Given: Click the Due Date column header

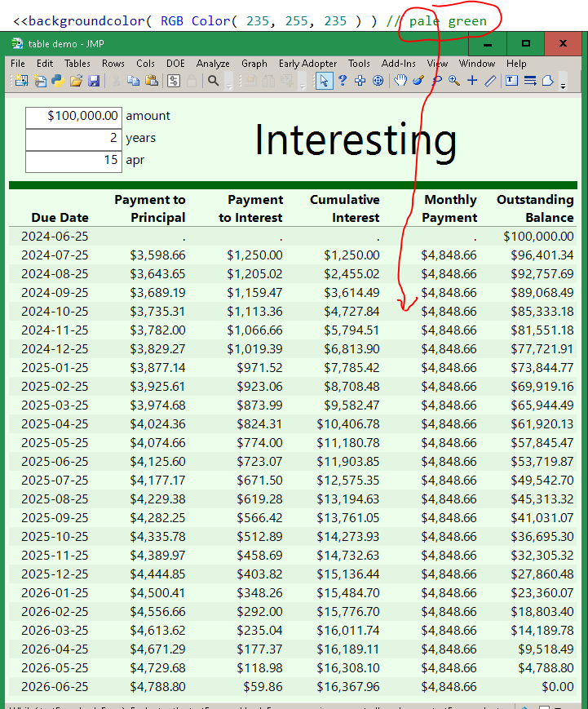Looking at the screenshot, I should click(60, 218).
